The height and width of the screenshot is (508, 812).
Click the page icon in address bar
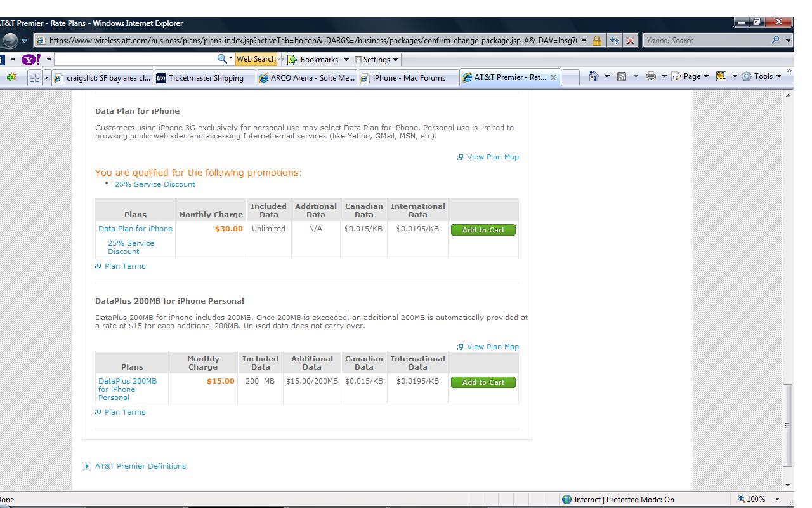click(41, 40)
